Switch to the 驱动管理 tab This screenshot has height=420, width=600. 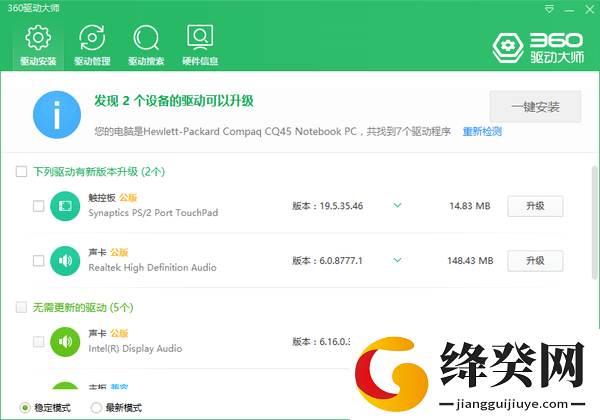tap(92, 46)
